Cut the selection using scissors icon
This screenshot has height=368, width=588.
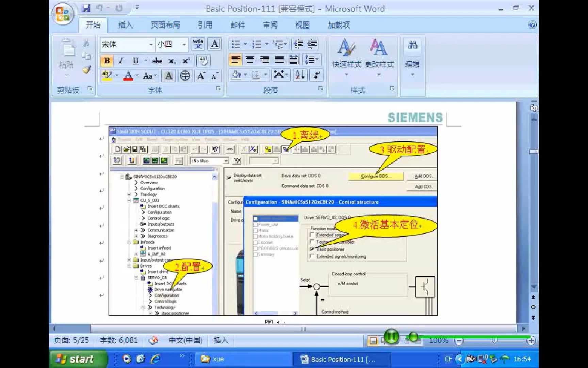point(86,43)
